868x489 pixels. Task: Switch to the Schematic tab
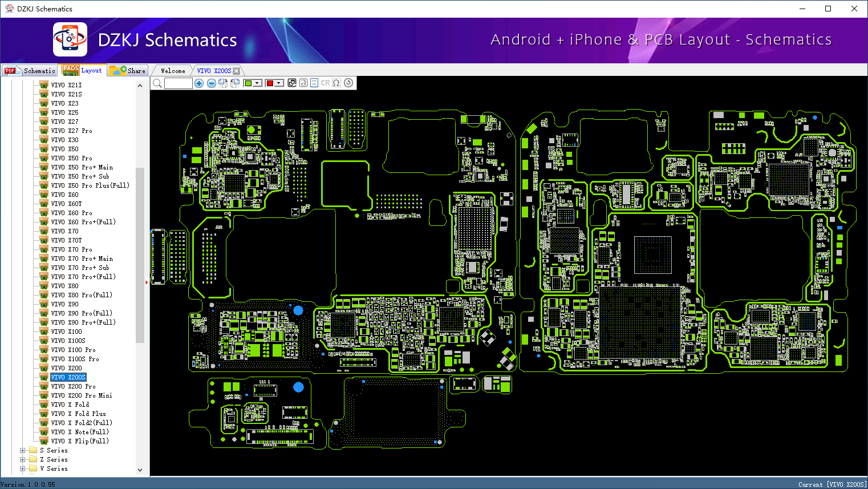point(30,71)
